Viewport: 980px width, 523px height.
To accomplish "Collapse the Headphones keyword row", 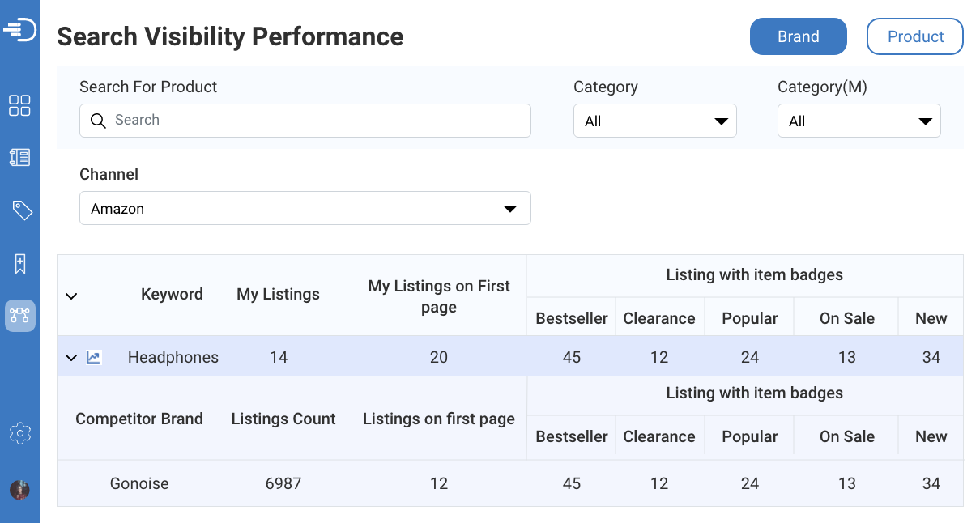I will [70, 357].
